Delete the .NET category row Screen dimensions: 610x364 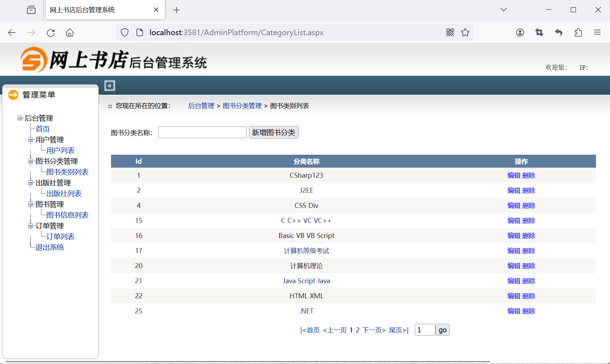[529, 311]
